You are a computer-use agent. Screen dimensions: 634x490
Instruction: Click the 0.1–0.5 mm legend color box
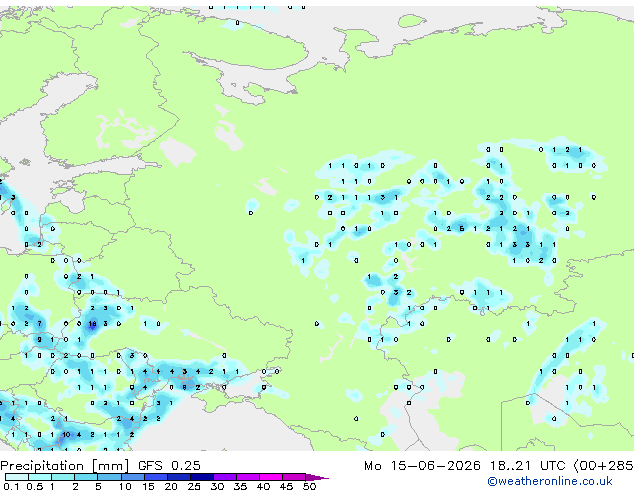(17, 477)
